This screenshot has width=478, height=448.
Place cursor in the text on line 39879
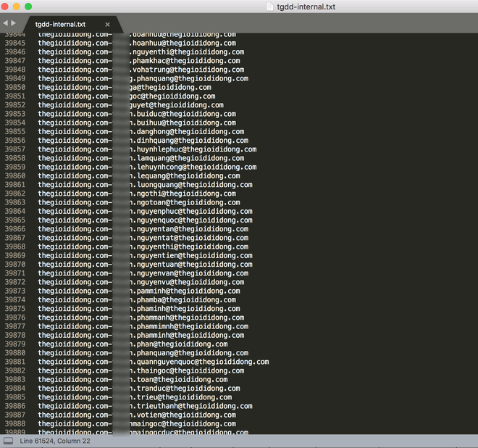pyautogui.click(x=174, y=344)
